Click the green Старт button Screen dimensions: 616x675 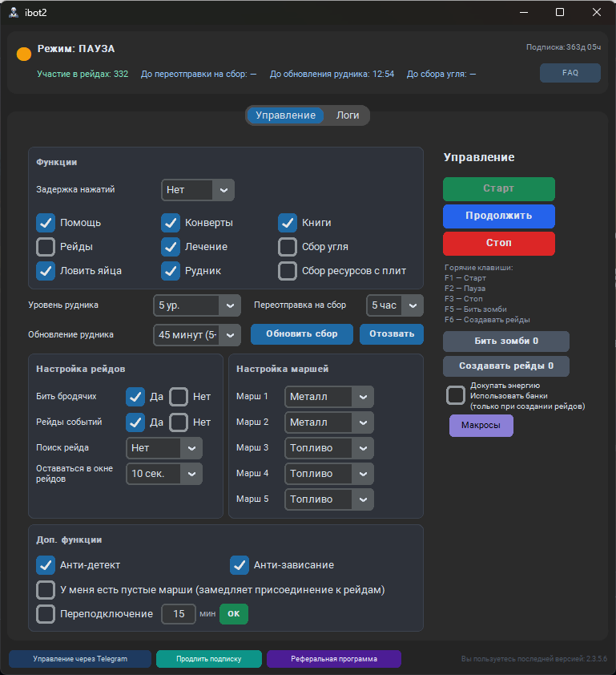pyautogui.click(x=499, y=189)
